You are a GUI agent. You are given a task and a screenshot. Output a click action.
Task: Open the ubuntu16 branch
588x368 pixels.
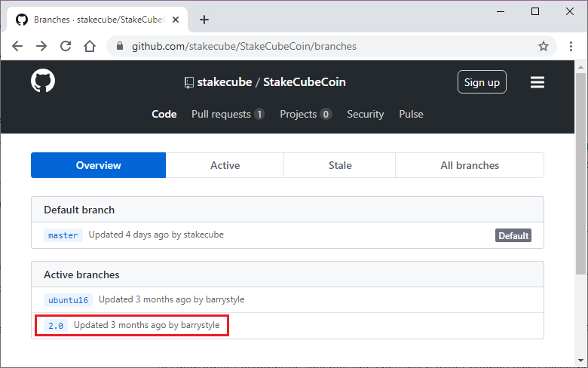[x=68, y=300]
